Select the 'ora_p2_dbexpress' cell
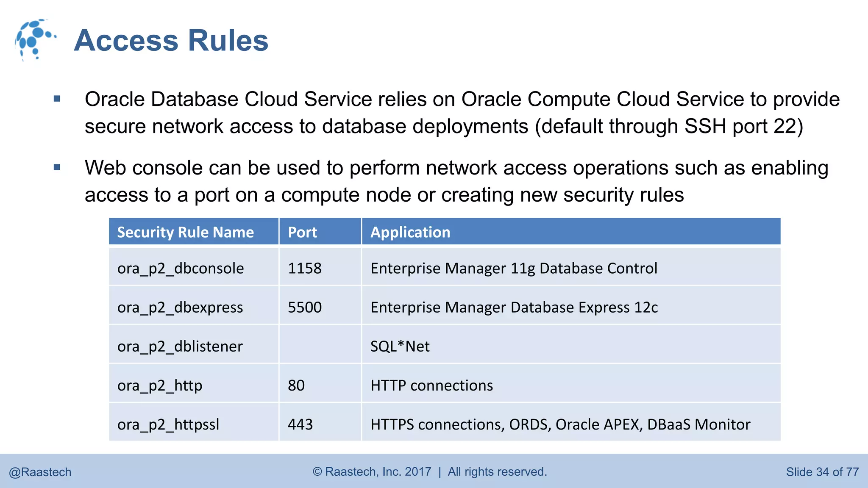 (194, 305)
